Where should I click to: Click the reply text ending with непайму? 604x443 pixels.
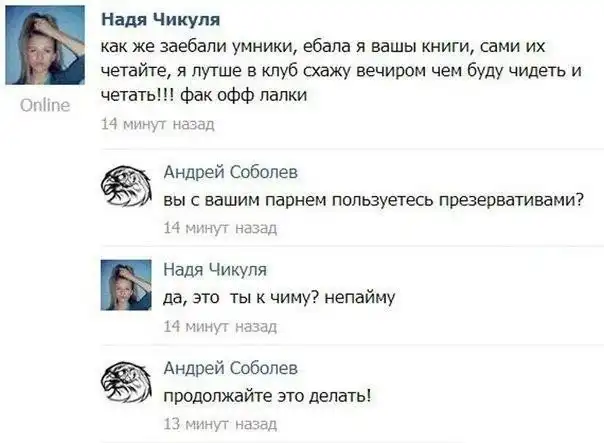(280, 297)
